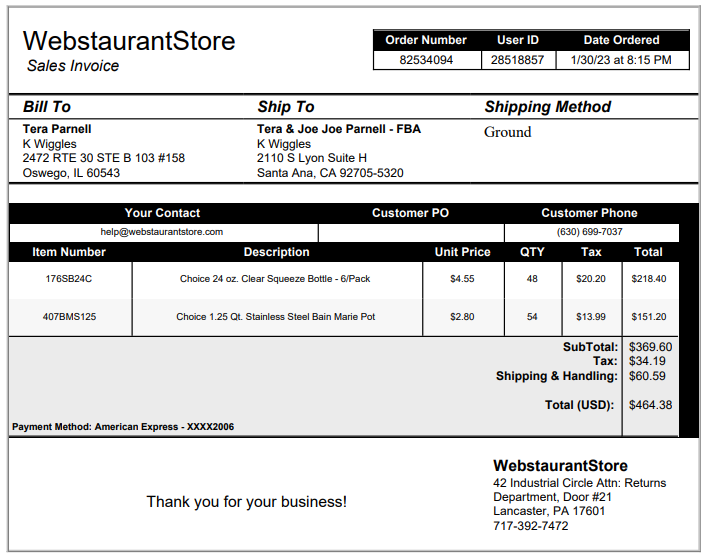Select item number 176SB24C
708x558 pixels.
pos(69,279)
